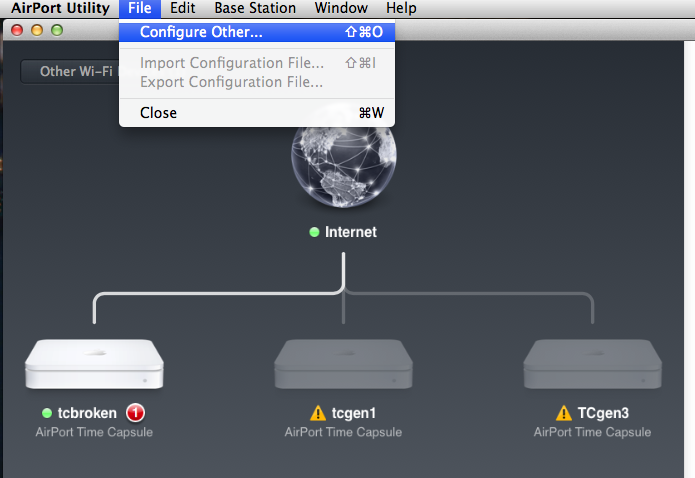Screen dimensions: 695x478
Task: Click the yellow warning triangle beside TCgen3
Action: [x=564, y=413]
